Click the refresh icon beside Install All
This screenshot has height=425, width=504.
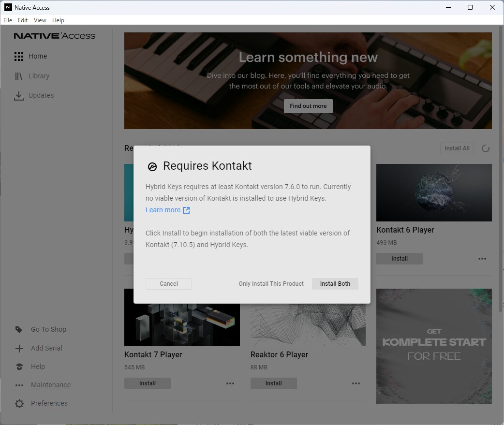click(486, 148)
